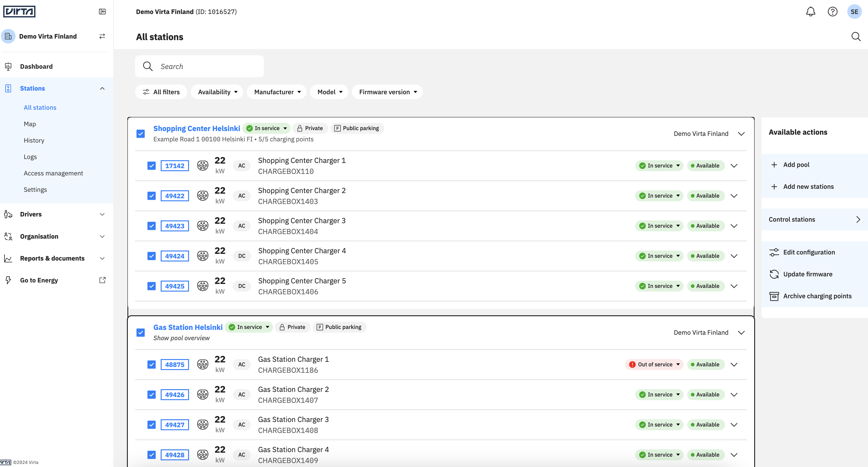Click the Dashboard icon in sidebar
Image resolution: width=868 pixels, height=467 pixels.
click(8, 66)
